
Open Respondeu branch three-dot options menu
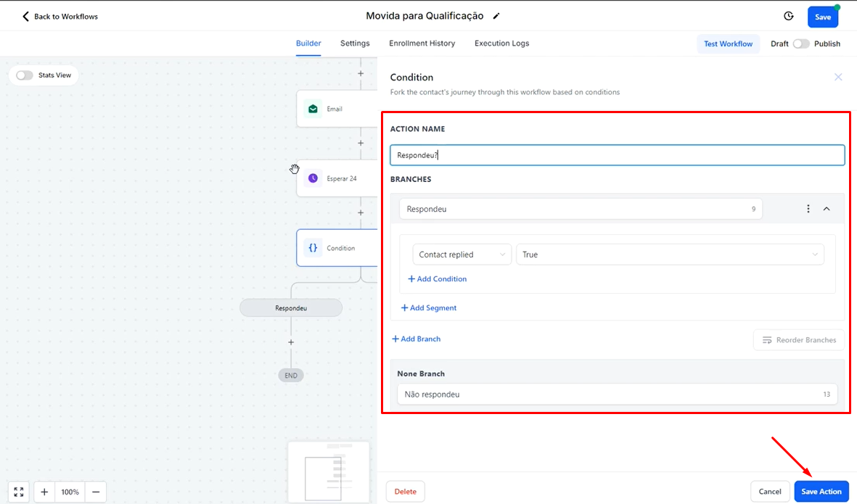(808, 209)
